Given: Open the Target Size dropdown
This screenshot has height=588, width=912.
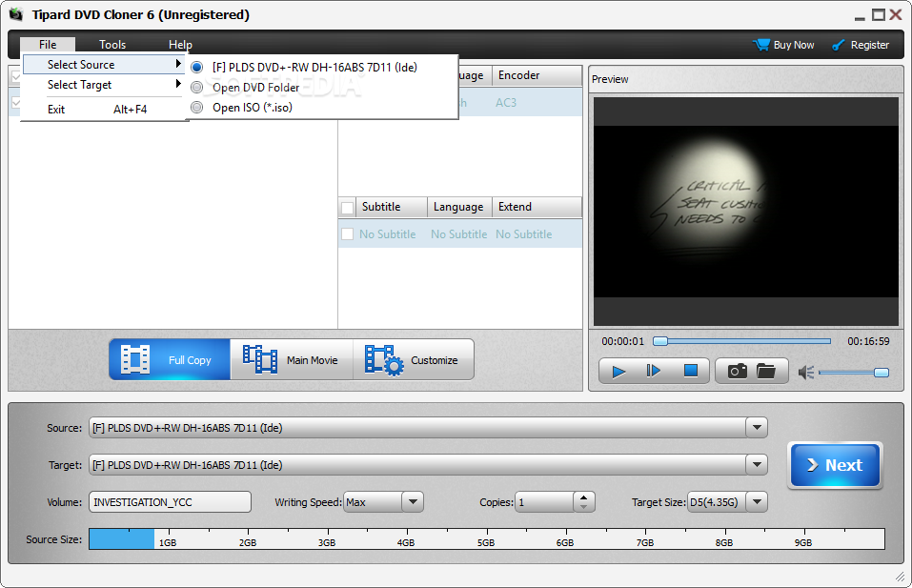Looking at the screenshot, I should coord(757,502).
